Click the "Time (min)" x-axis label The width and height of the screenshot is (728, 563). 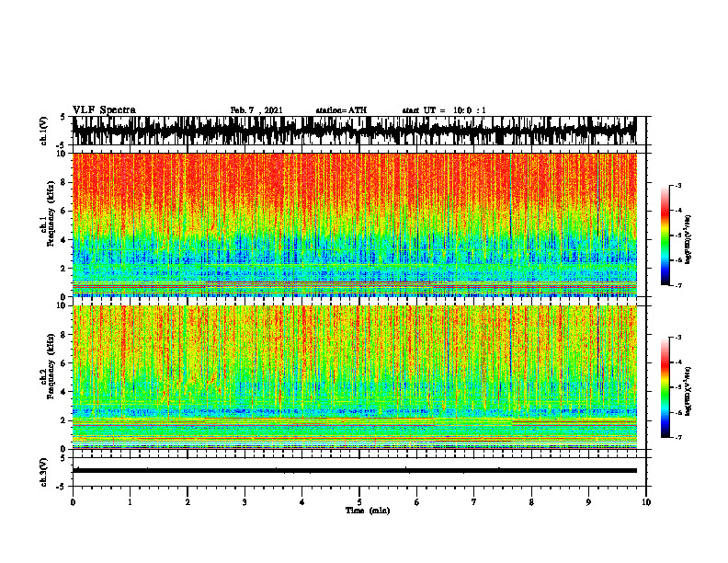368,511
